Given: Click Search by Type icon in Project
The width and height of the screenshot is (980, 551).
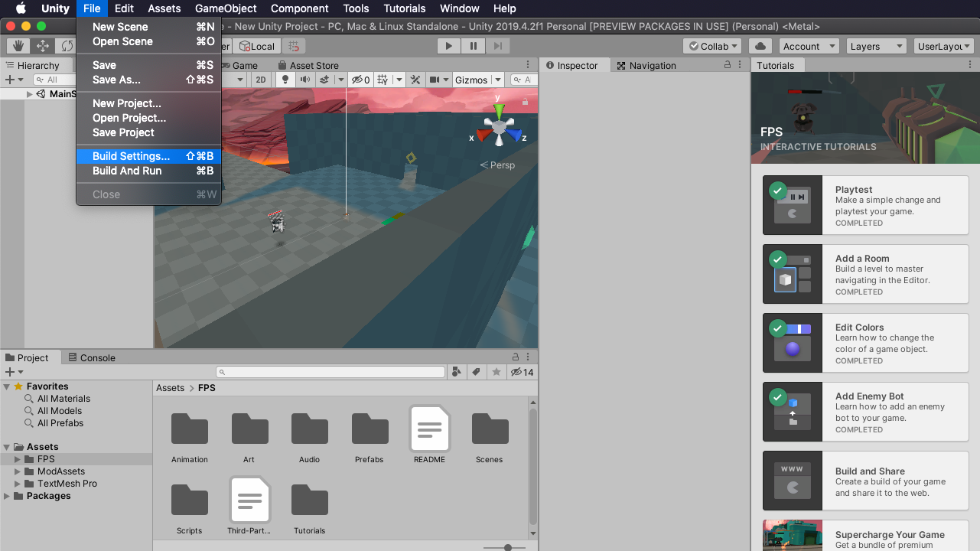Looking at the screenshot, I should point(457,372).
